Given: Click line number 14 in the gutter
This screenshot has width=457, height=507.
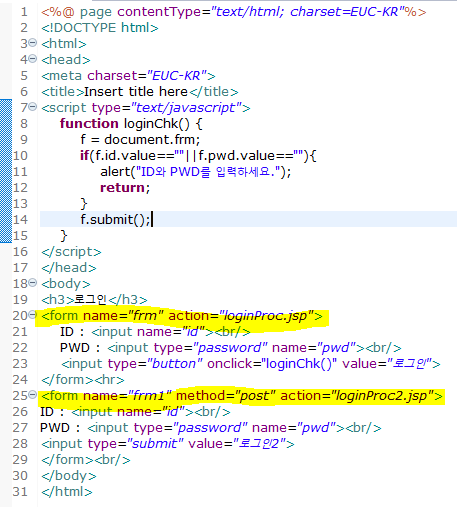Looking at the screenshot, I should tap(20, 220).
